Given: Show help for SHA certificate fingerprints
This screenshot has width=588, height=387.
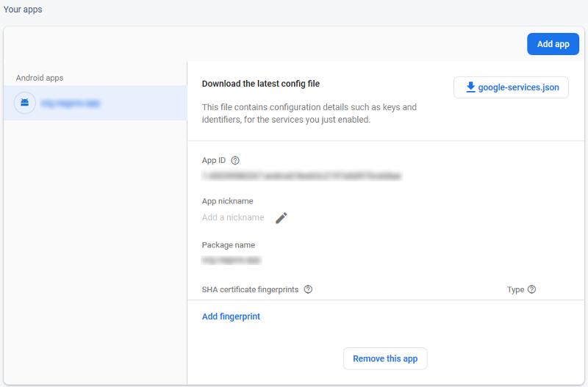Looking at the screenshot, I should (x=308, y=289).
